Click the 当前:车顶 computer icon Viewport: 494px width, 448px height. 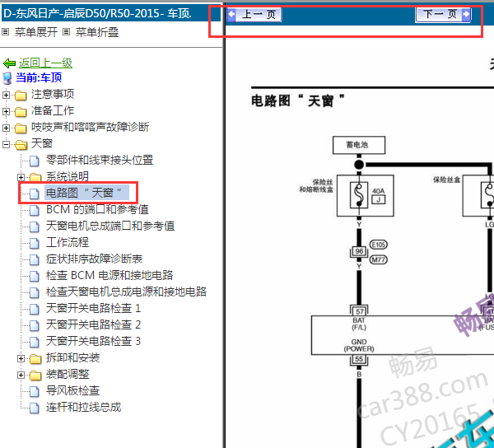(x=7, y=77)
